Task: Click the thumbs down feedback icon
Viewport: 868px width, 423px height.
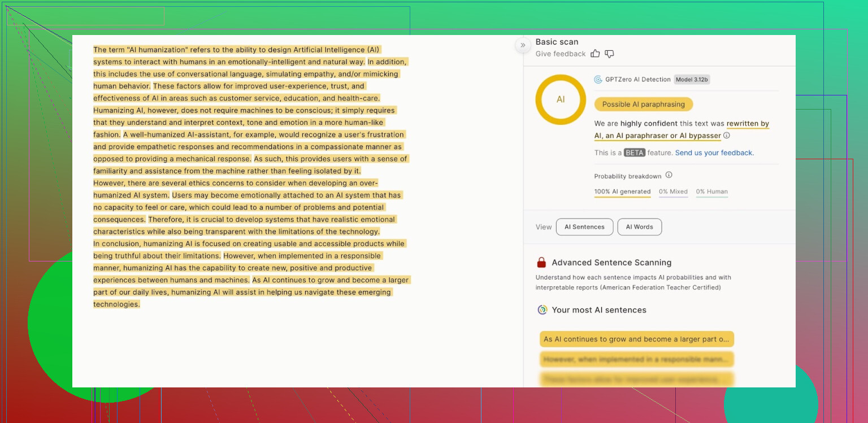Action: pyautogui.click(x=609, y=54)
